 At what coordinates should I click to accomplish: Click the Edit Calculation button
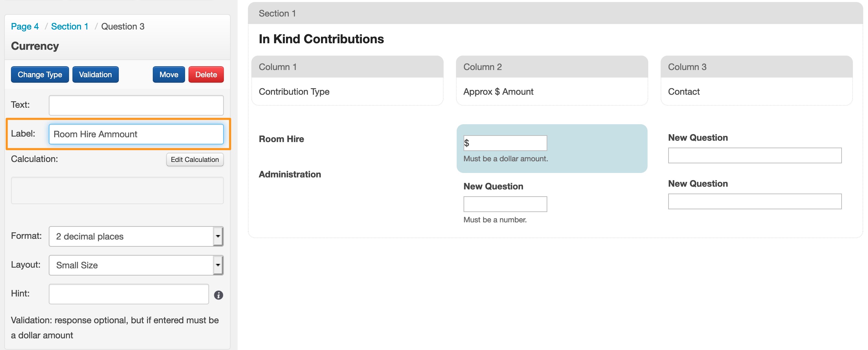click(x=195, y=160)
